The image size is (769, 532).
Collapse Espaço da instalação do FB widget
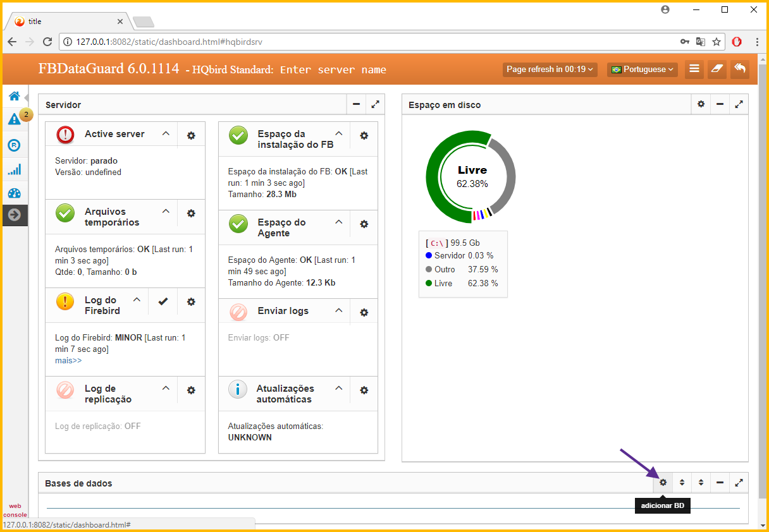click(x=338, y=133)
